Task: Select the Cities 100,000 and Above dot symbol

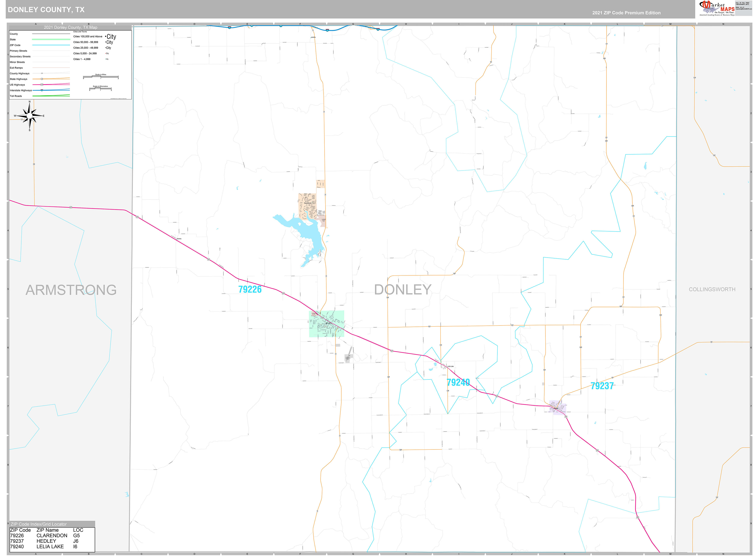Action: pyautogui.click(x=106, y=37)
